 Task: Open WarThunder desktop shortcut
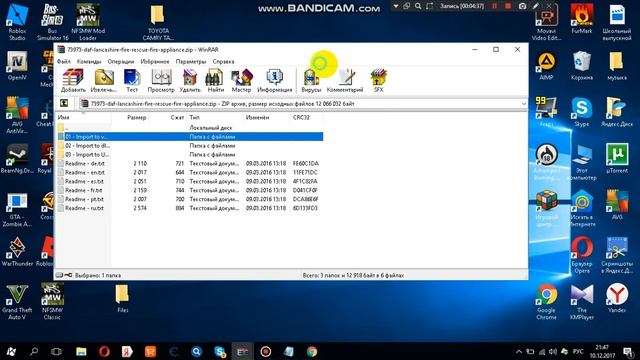(17, 251)
